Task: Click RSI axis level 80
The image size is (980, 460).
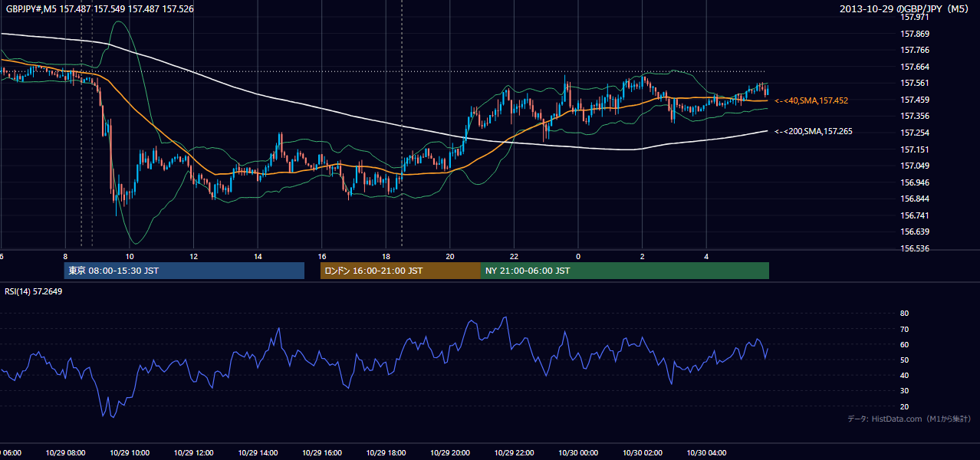Action: (904, 314)
